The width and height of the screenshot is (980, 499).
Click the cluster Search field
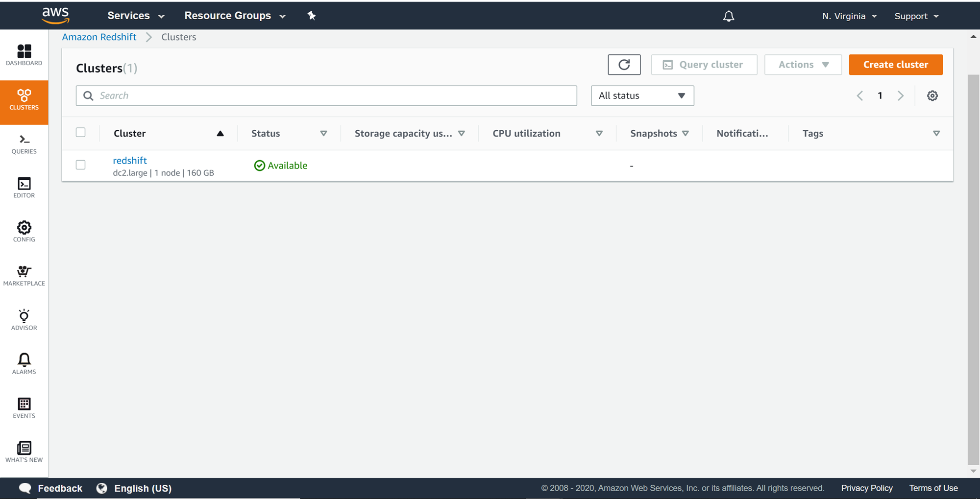tap(326, 95)
